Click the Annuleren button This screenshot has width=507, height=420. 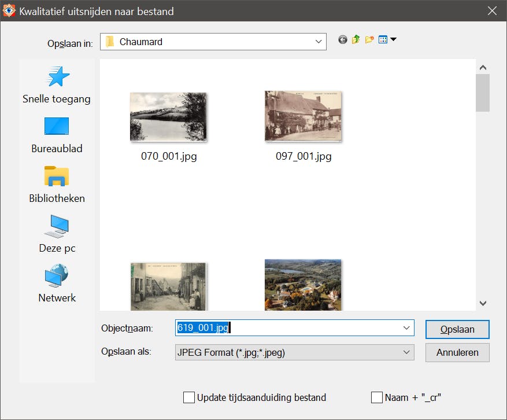tap(457, 352)
